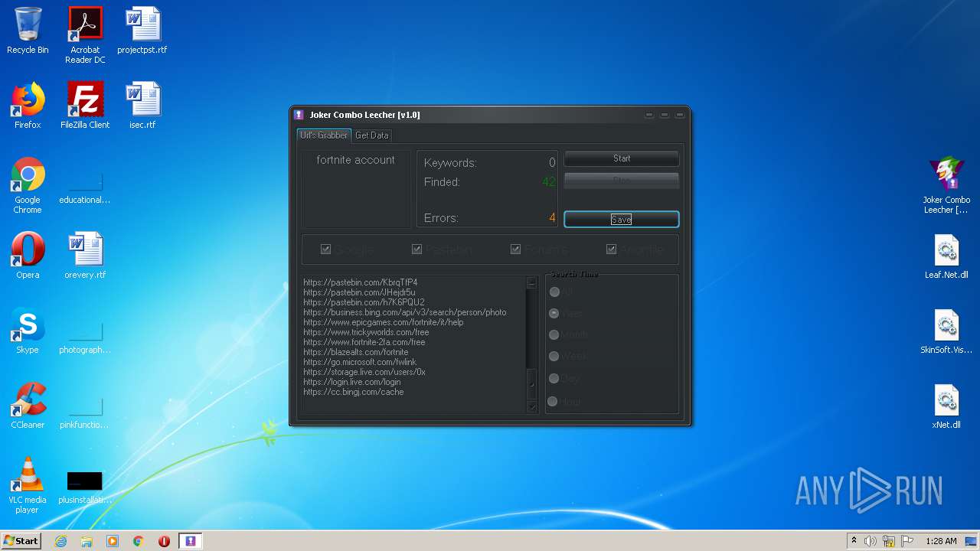Image resolution: width=980 pixels, height=551 pixels.
Task: Select www.fortnite-2fa.com/free URL
Action: click(364, 342)
